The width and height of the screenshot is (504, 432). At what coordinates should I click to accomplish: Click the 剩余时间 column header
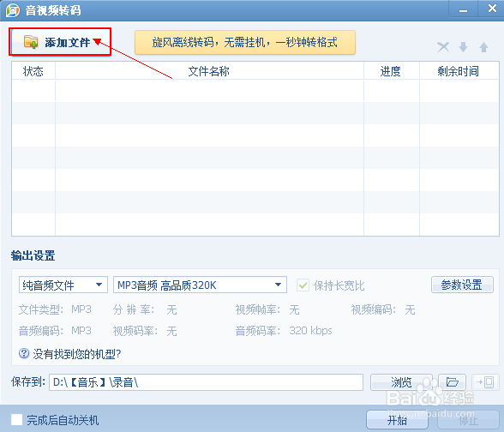459,70
